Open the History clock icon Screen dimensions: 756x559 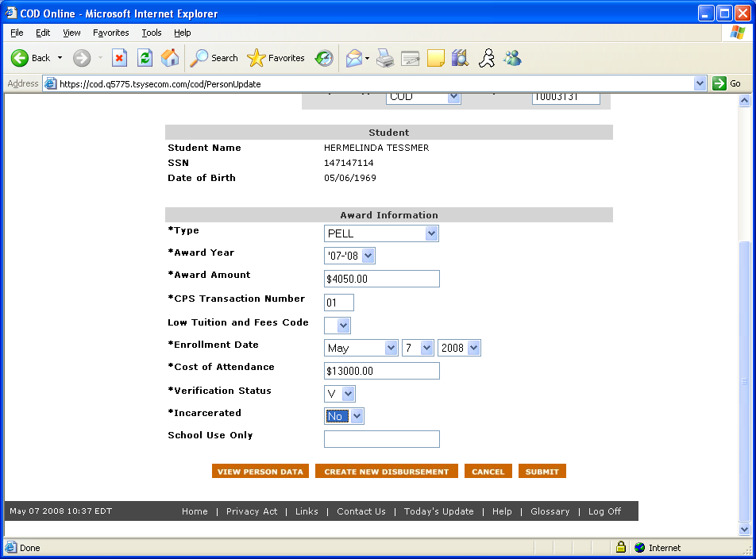point(323,58)
